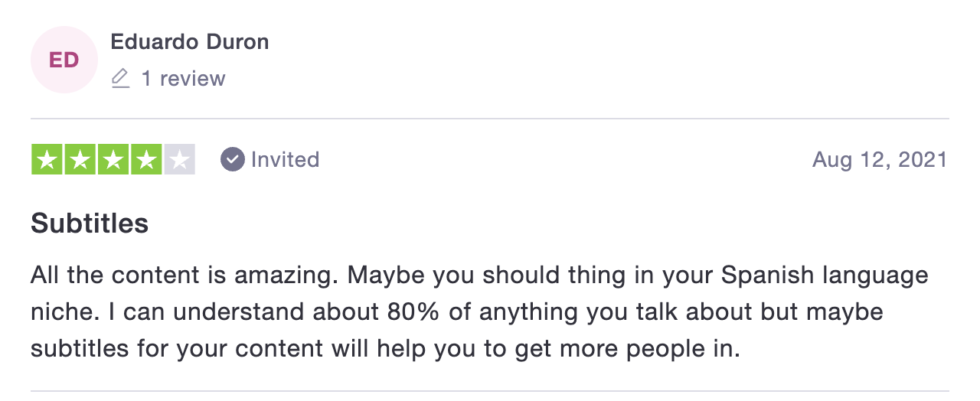The height and width of the screenshot is (401, 980).
Task: Click the 'Invited' label text
Action: [285, 159]
